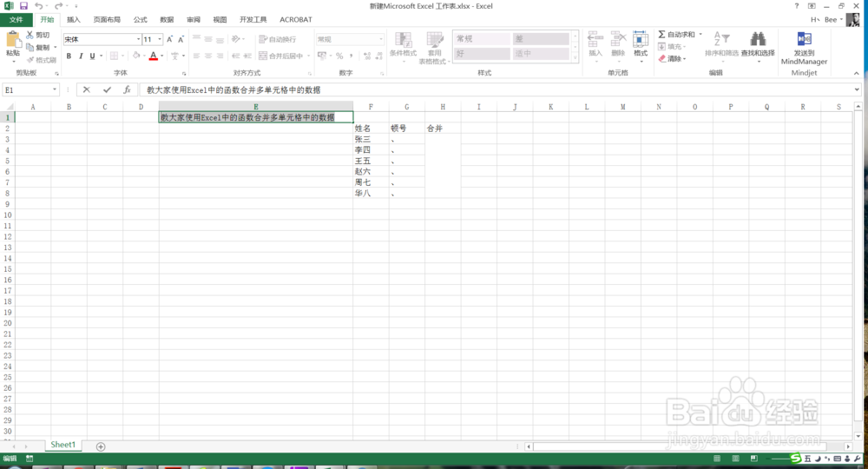Select the 常规 cell style
This screenshot has width=868, height=469.
click(x=482, y=39)
